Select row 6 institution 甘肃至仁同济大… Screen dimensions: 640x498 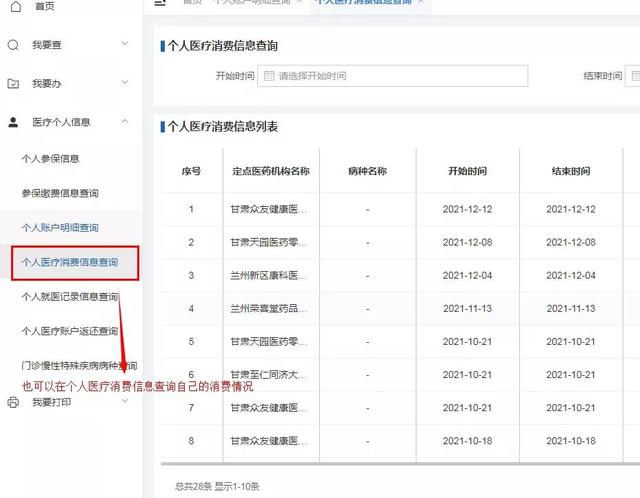tap(269, 375)
